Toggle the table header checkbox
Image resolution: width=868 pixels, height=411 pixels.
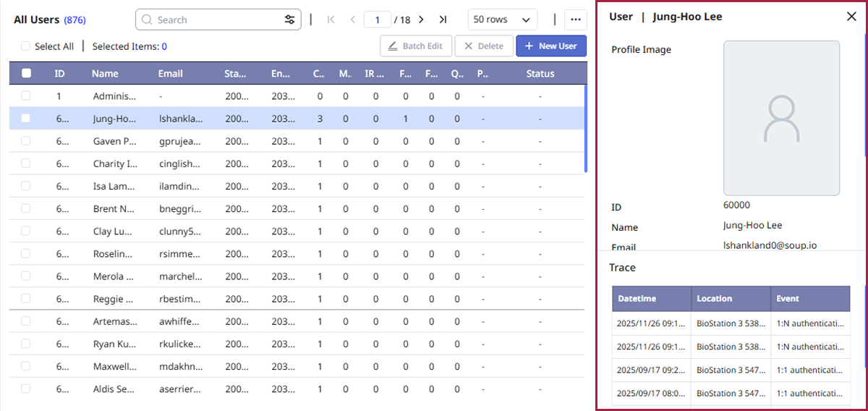[26, 73]
